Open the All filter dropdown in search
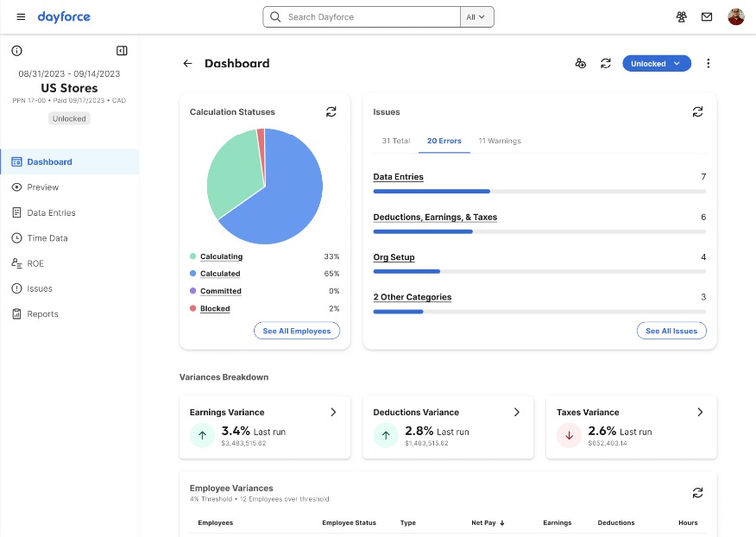The width and height of the screenshot is (756, 537). point(477,16)
